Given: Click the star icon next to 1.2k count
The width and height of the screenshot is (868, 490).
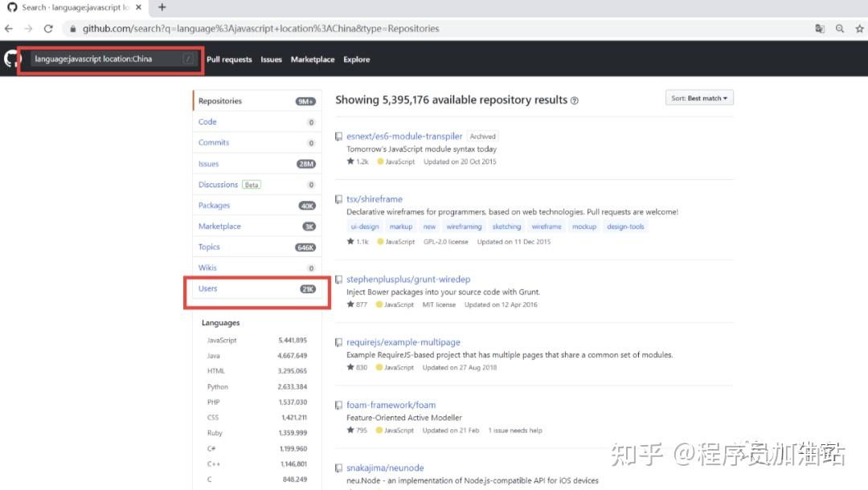Looking at the screenshot, I should click(350, 161).
